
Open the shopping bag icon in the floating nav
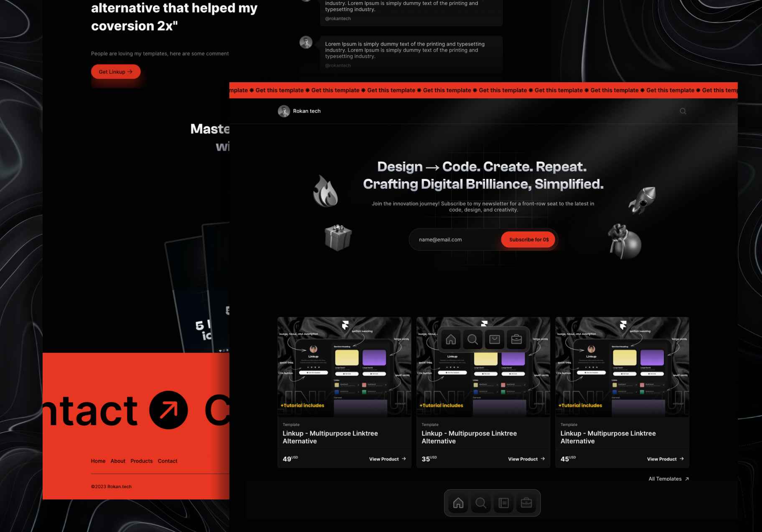click(x=495, y=339)
